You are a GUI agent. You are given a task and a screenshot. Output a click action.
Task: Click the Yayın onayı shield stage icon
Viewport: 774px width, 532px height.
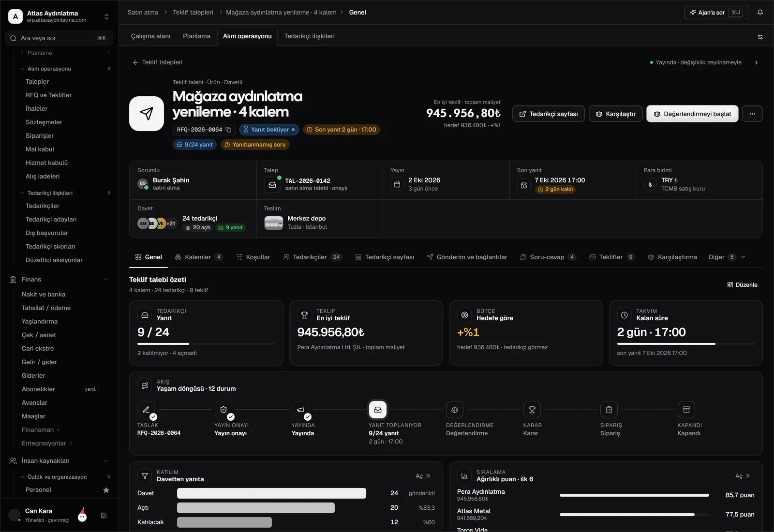(223, 410)
